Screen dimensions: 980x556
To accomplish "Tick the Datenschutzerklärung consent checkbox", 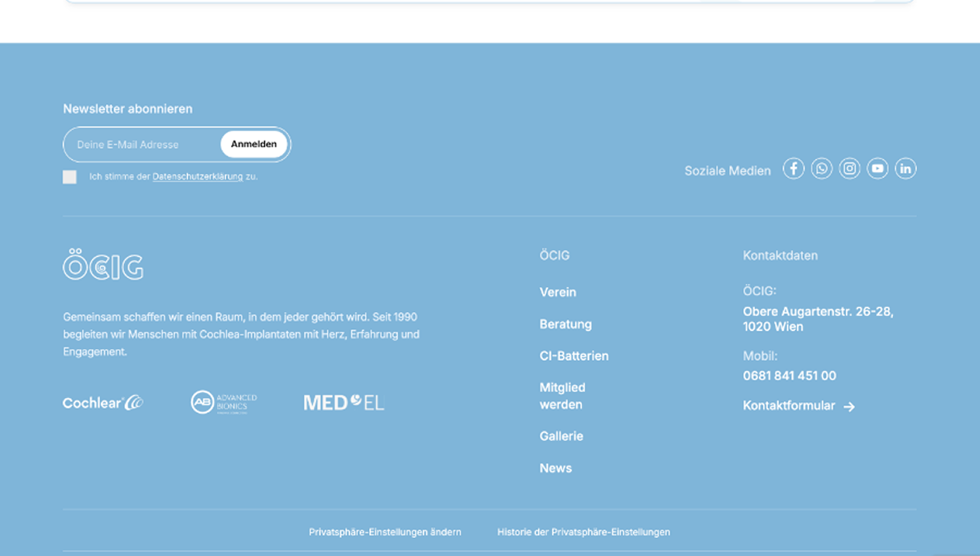I will (x=70, y=177).
